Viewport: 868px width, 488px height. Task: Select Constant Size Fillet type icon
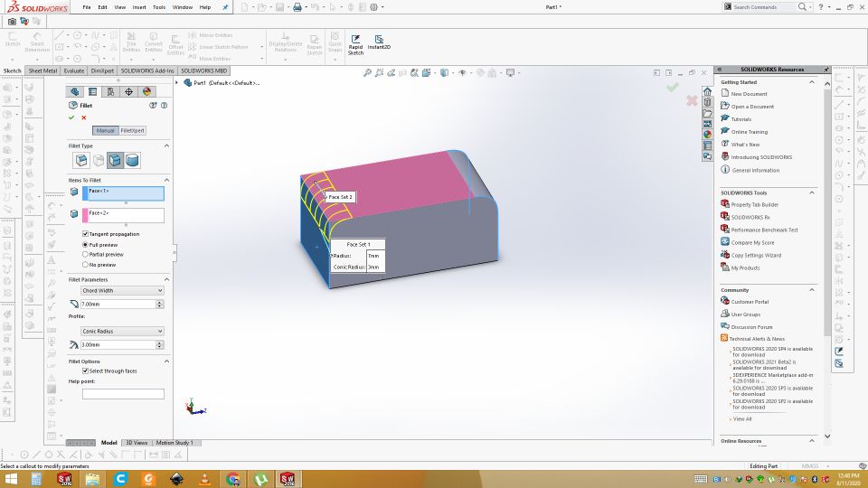(81, 161)
